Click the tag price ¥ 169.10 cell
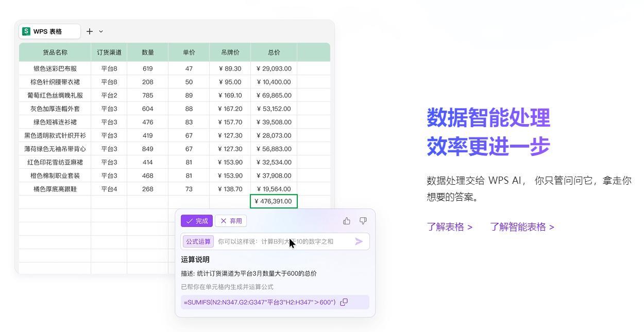 point(230,95)
